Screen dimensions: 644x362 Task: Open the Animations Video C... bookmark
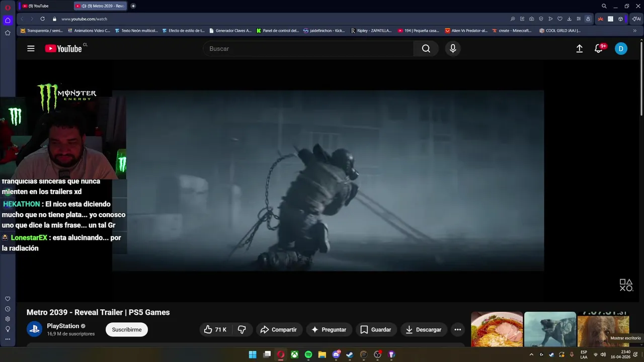click(x=89, y=31)
